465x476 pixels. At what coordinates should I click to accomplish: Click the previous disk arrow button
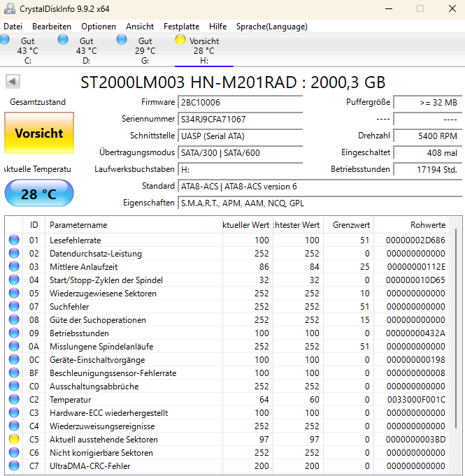[x=13, y=81]
